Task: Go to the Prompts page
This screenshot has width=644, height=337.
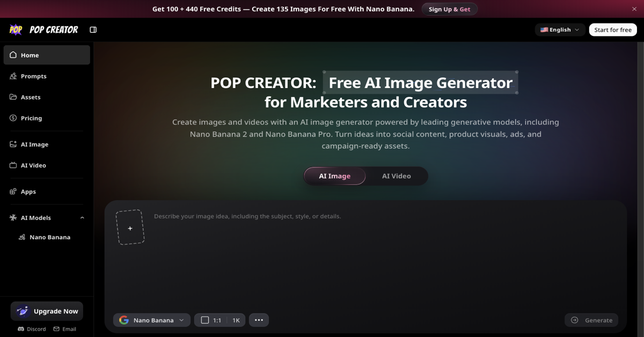Action: (x=47, y=76)
